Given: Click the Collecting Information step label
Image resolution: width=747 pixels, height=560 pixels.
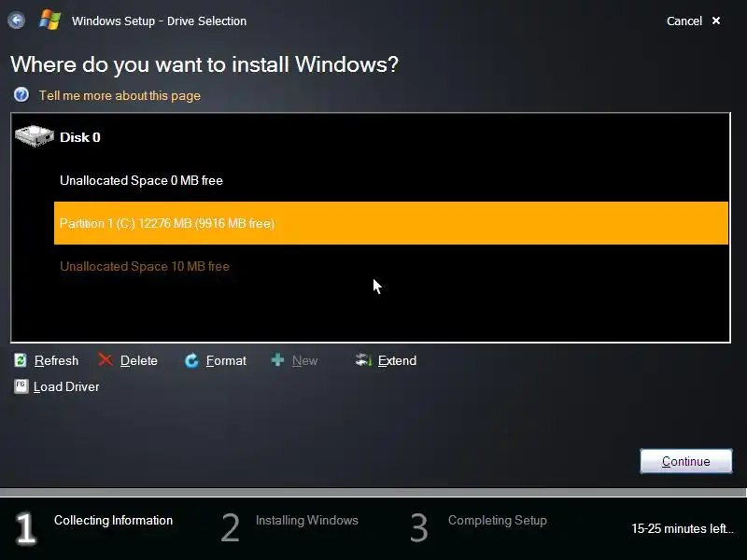Looking at the screenshot, I should (x=113, y=520).
